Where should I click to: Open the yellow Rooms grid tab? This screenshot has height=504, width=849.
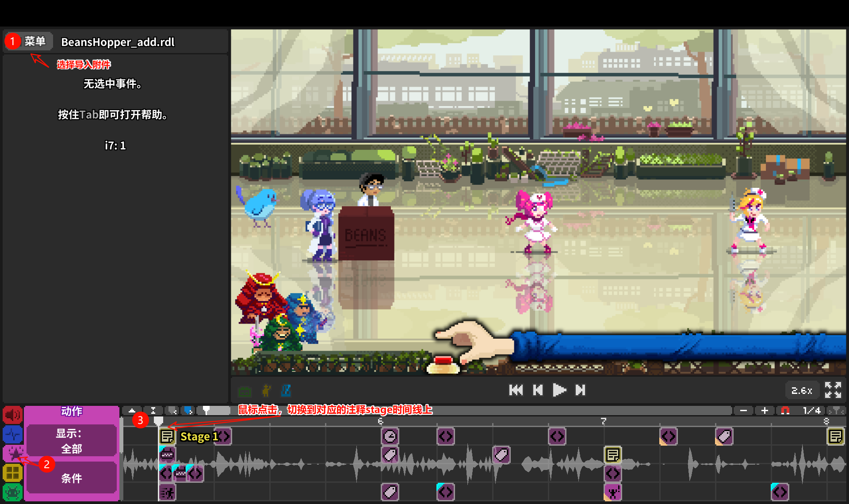tap(13, 473)
